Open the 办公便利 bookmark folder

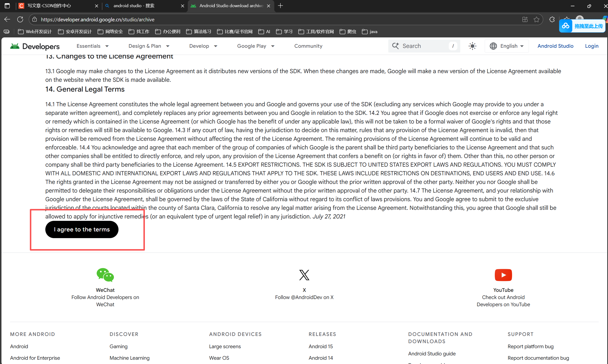coord(168,32)
